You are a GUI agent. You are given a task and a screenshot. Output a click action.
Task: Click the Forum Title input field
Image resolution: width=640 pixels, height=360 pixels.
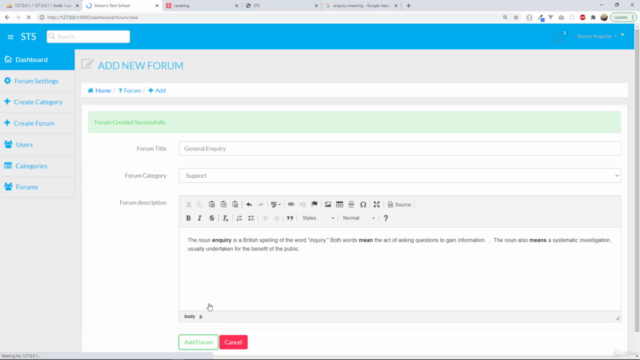coord(400,149)
